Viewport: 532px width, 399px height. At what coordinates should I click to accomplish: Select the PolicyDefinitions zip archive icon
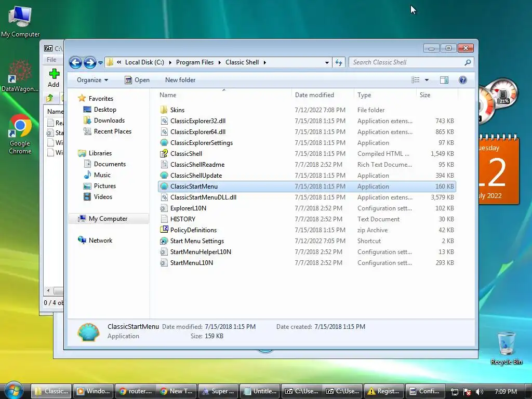click(164, 230)
